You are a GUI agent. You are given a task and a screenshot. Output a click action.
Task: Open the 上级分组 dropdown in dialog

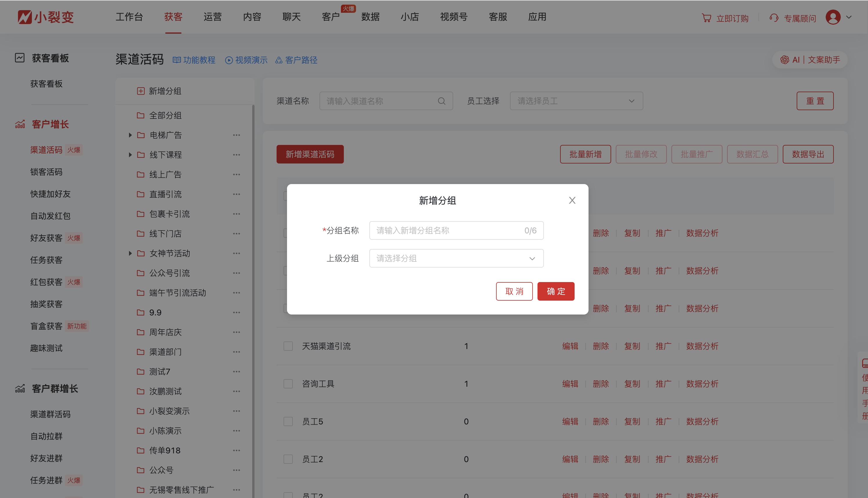[x=456, y=258]
